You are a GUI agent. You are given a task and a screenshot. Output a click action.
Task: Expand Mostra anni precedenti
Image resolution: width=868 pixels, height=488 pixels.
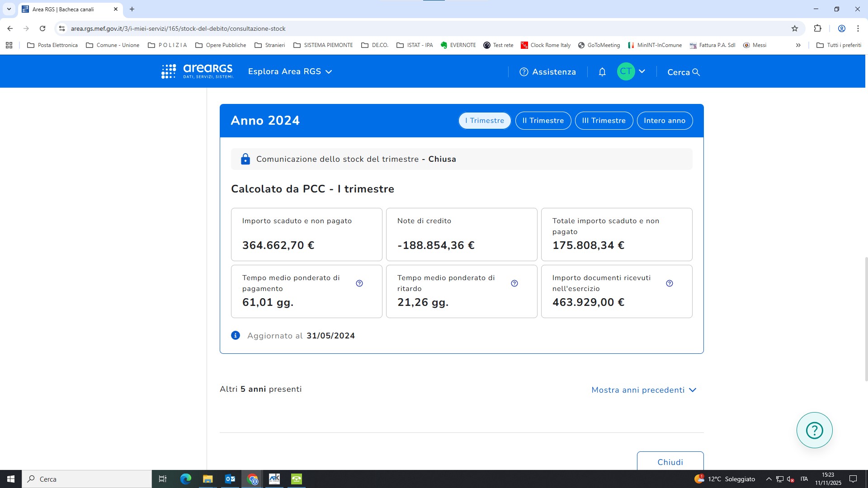[644, 390]
